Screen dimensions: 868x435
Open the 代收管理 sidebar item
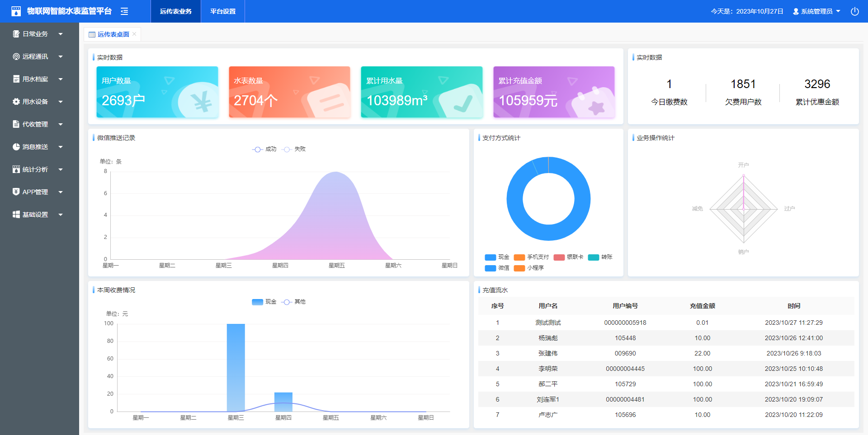pos(35,124)
